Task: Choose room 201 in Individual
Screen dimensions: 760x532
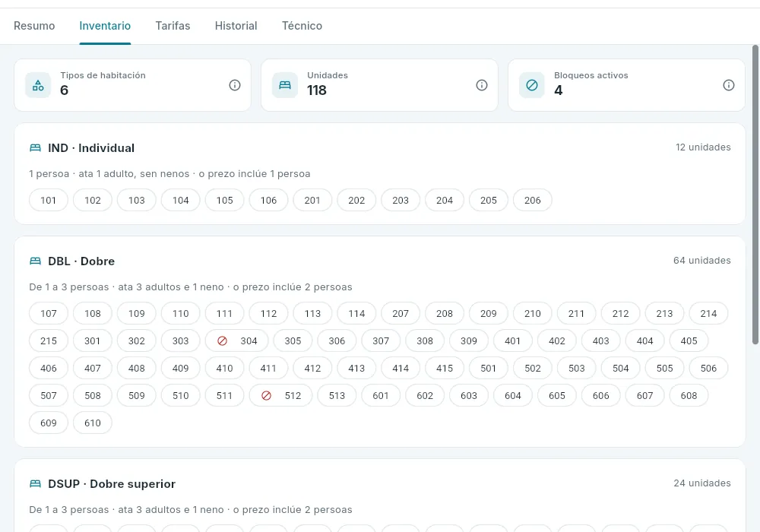Action: pos(312,200)
